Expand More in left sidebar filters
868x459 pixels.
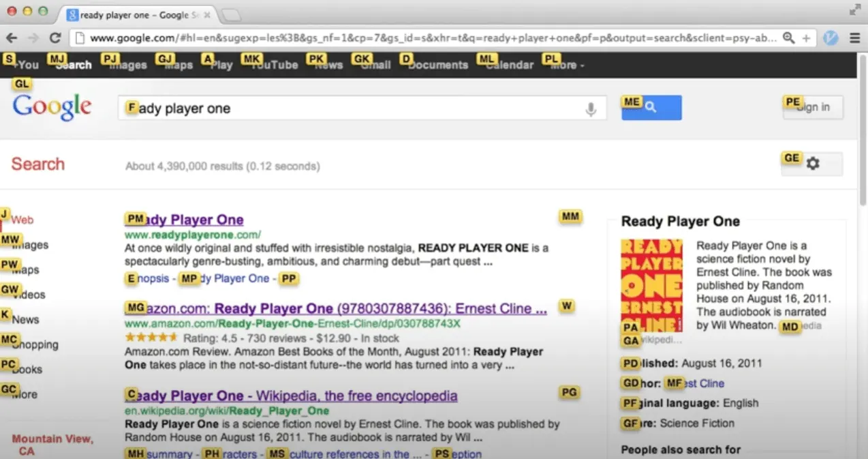(x=25, y=394)
